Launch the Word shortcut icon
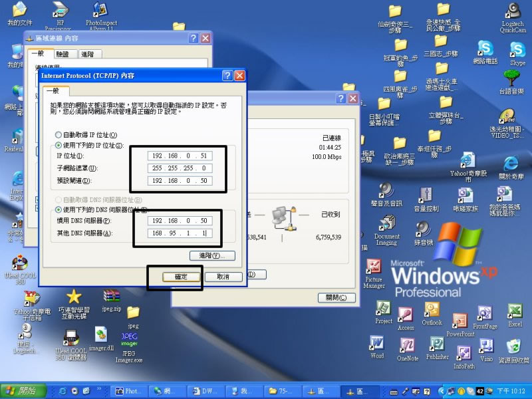Image resolution: width=532 pixels, height=399 pixels. click(377, 346)
